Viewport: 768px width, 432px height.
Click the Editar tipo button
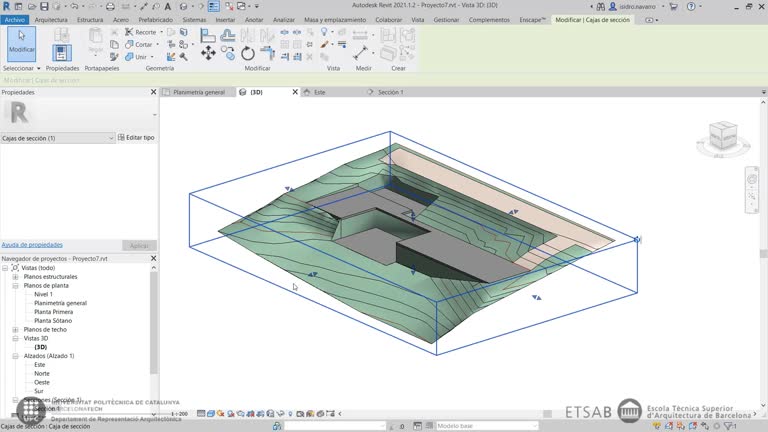pyautogui.click(x=136, y=138)
